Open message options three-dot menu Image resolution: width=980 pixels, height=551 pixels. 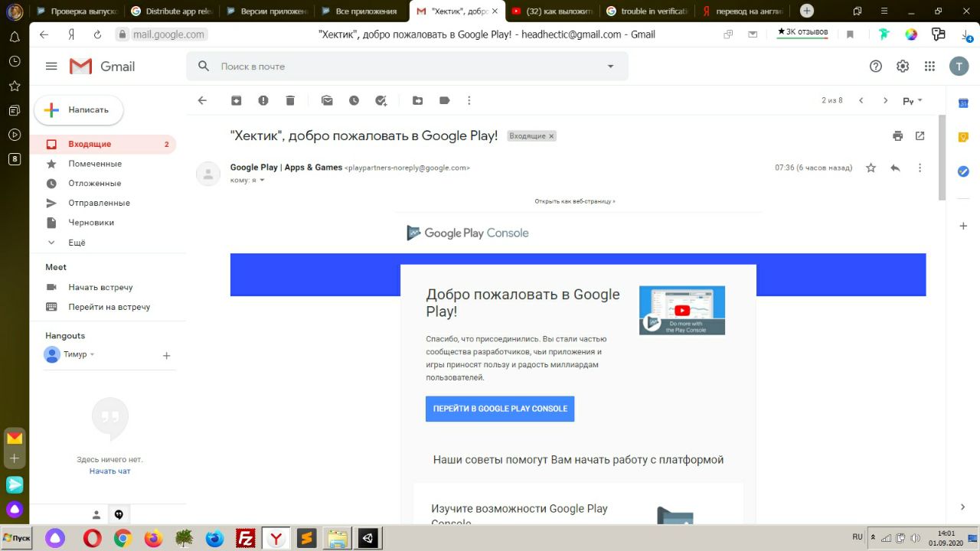click(x=920, y=168)
